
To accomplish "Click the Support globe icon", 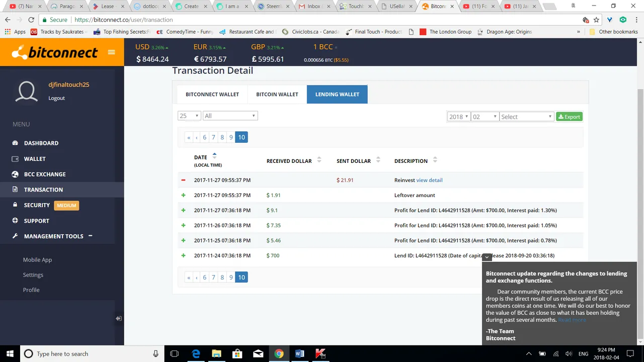I will (15, 221).
